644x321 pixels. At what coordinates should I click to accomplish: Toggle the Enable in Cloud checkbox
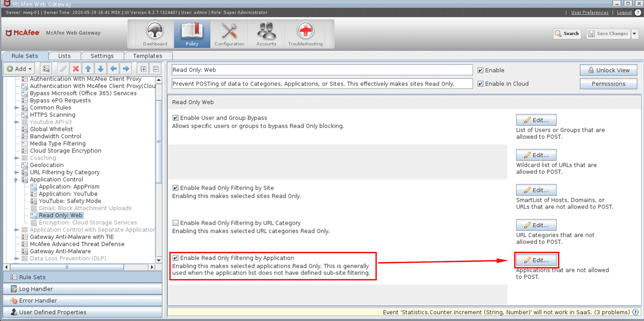(480, 84)
